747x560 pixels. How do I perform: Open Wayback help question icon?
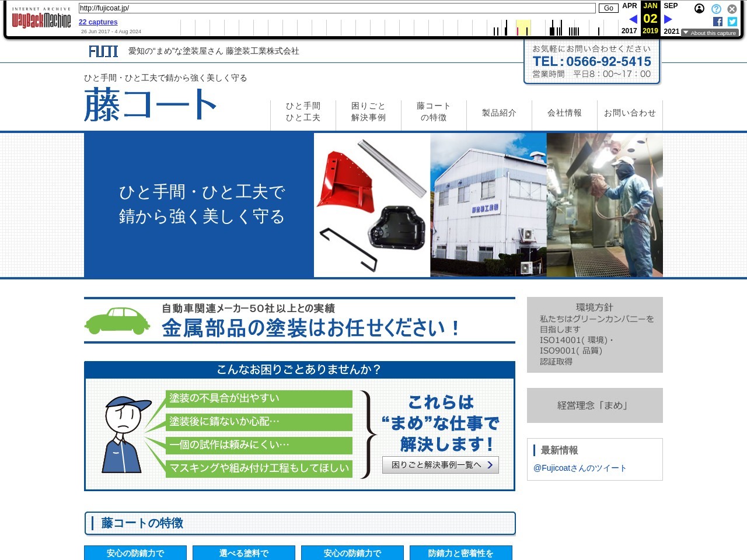point(716,9)
